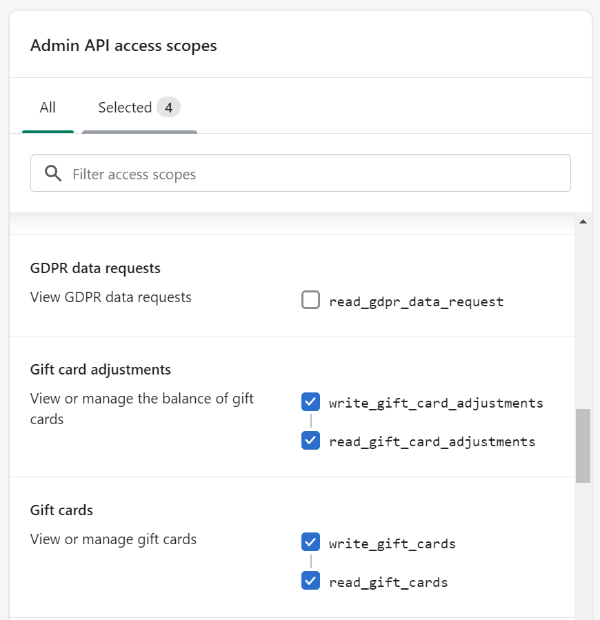Click the Gift card adjustments heading
This screenshot has width=600, height=620.
pos(100,370)
